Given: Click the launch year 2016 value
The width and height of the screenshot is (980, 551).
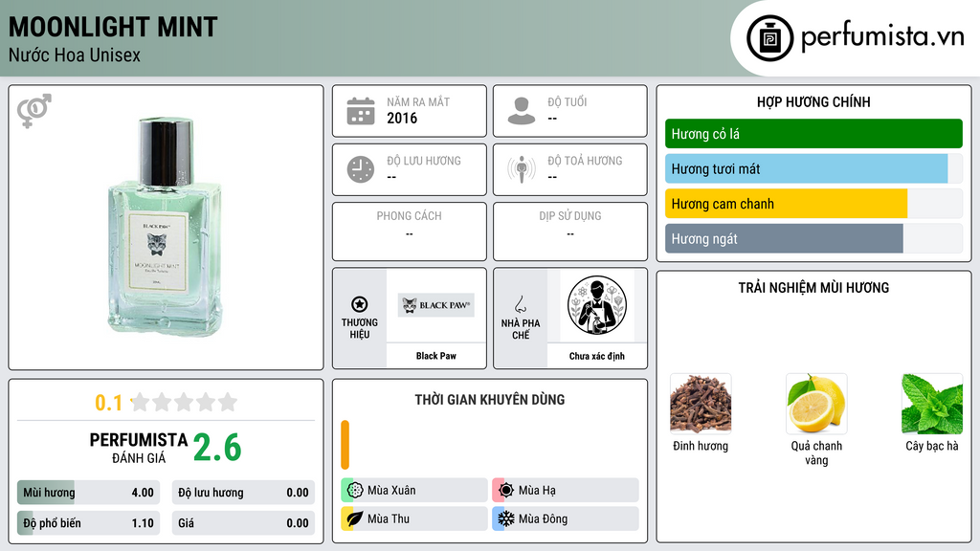Looking at the screenshot, I should click(x=402, y=118).
